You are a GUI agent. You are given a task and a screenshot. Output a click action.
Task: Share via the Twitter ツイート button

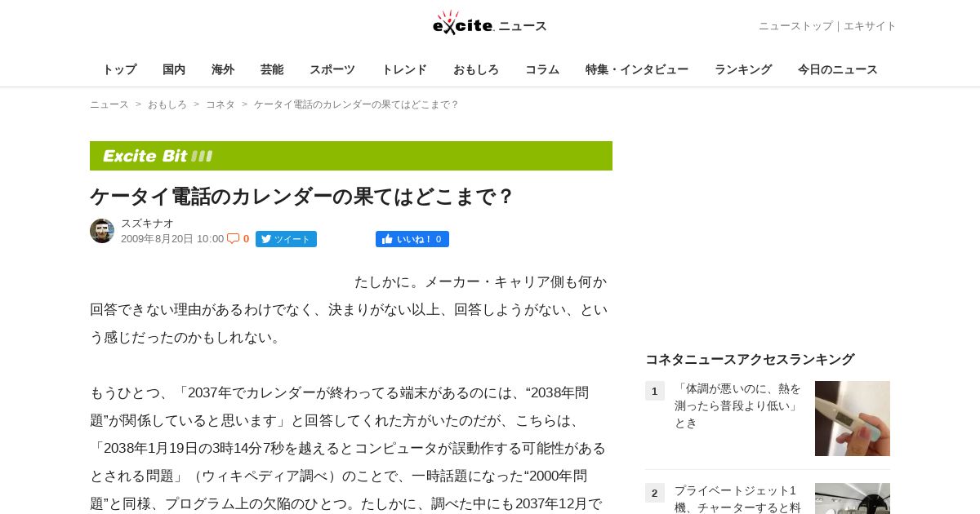point(286,239)
